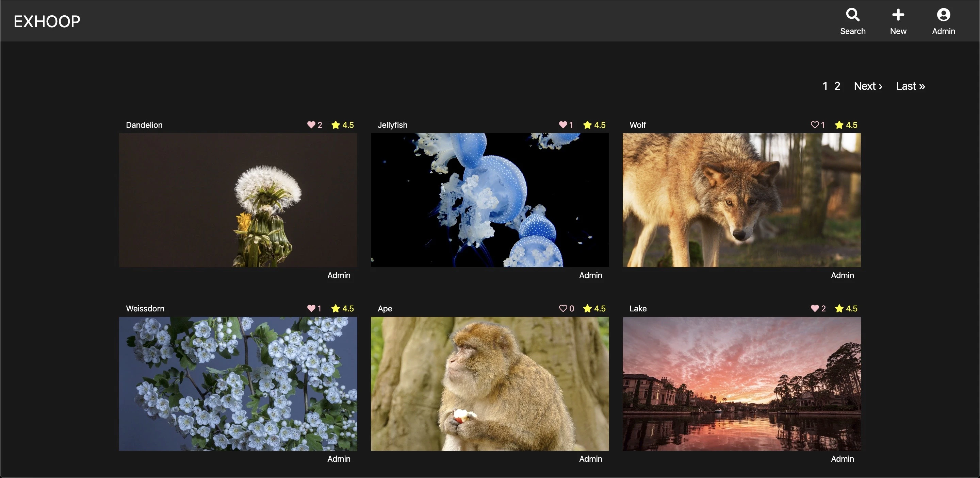Open the Dandelion photo thumbnail
The height and width of the screenshot is (478, 980).
(x=238, y=200)
